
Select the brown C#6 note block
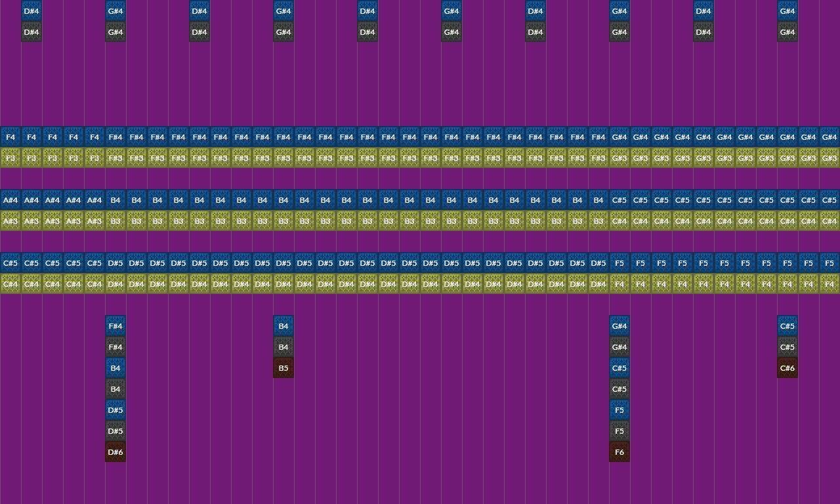click(x=787, y=367)
